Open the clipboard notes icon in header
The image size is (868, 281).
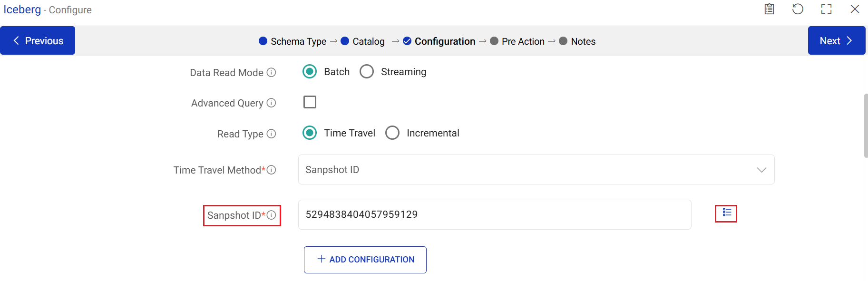[x=769, y=9]
